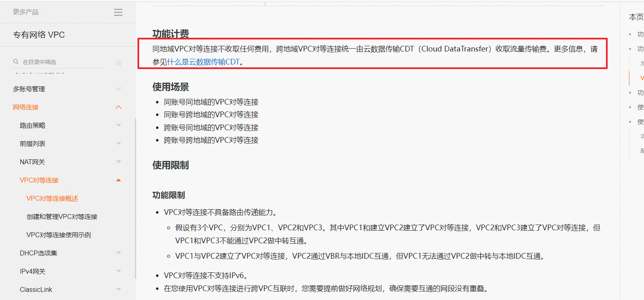This screenshot has width=644, height=300.
Task: Open the 创建和管理VPC对等连接 page
Action: [x=62, y=216]
